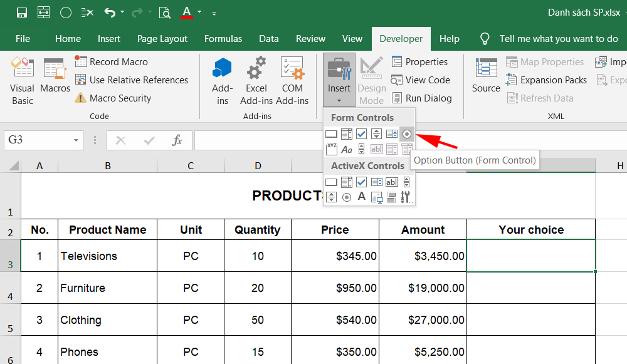Open the XML Source pane
Image resolution: width=627 pixels, height=364 pixels.
486,76
